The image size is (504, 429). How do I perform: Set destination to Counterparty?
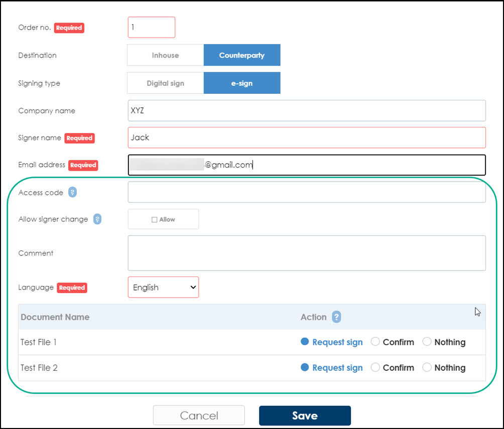(241, 55)
